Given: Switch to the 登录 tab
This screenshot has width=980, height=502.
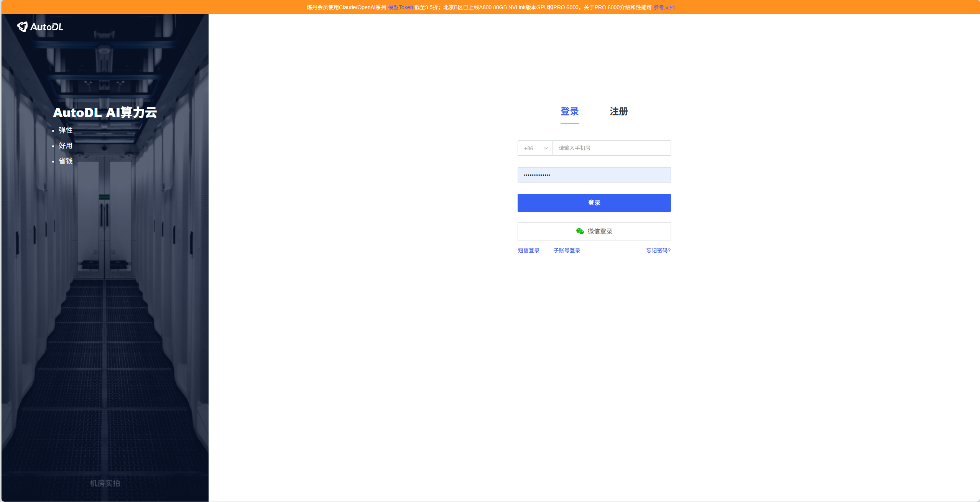Looking at the screenshot, I should [569, 112].
